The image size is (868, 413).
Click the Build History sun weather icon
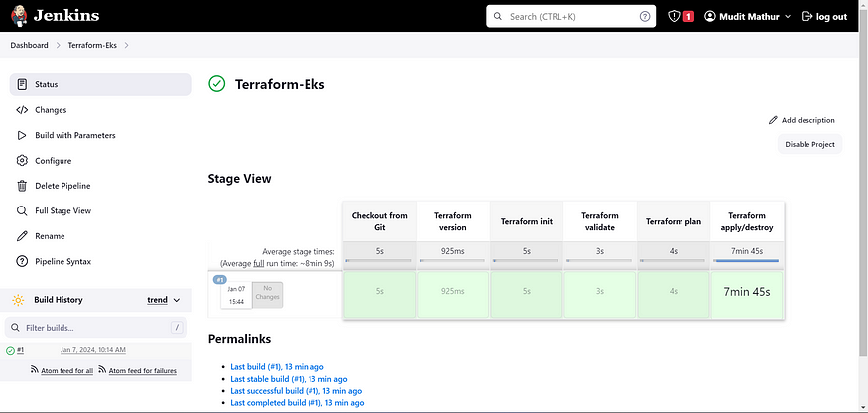(18, 300)
